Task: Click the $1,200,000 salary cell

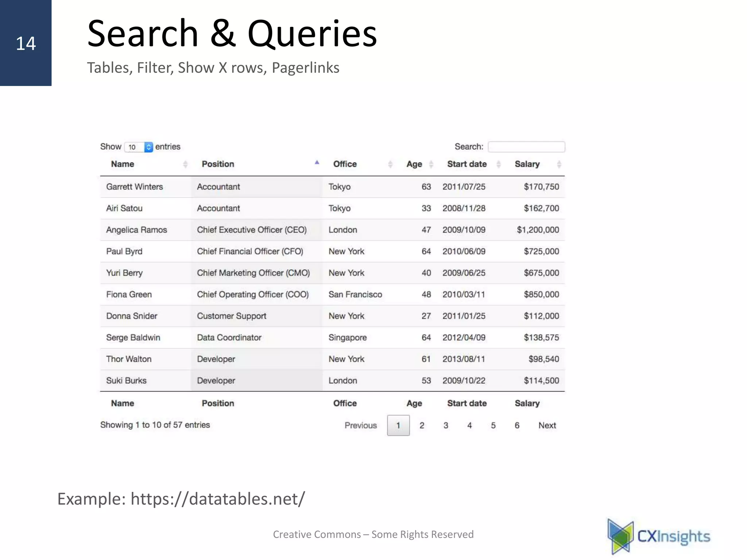Action: coord(538,230)
